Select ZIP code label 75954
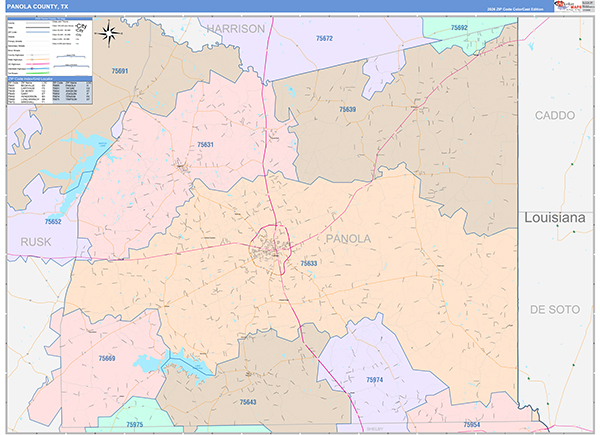Screen dimensions: 600x435 (471, 425)
